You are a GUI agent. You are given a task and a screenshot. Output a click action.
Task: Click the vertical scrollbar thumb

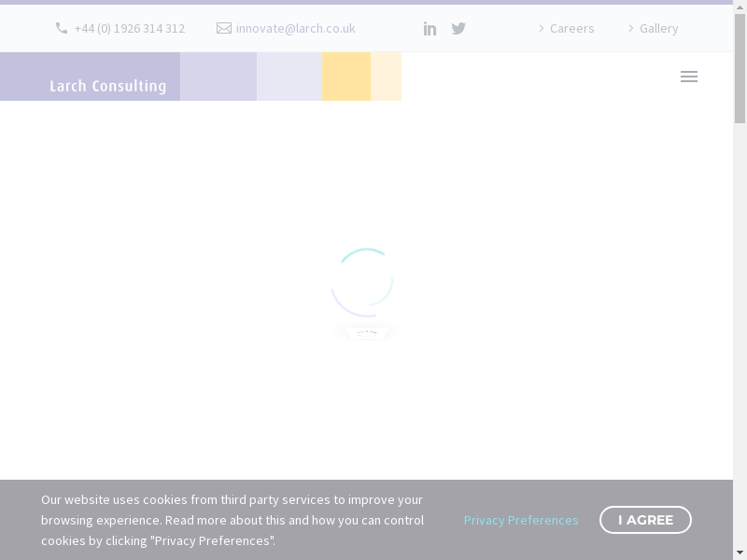740,65
